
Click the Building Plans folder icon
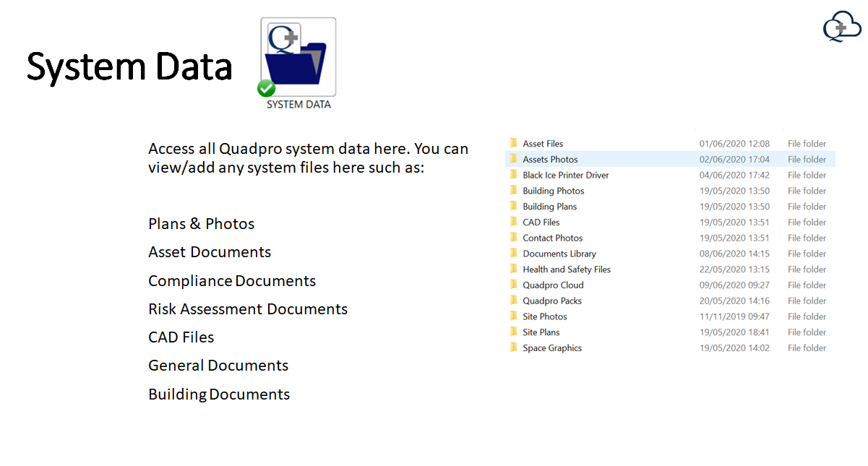coord(514,206)
